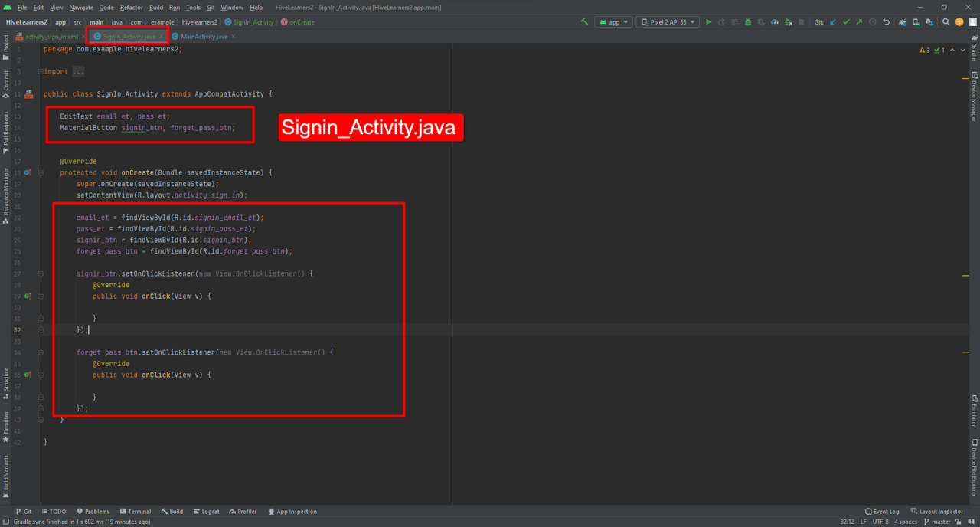This screenshot has width=980, height=527.
Task: Open the Build Variants tool window
Action: point(6,476)
